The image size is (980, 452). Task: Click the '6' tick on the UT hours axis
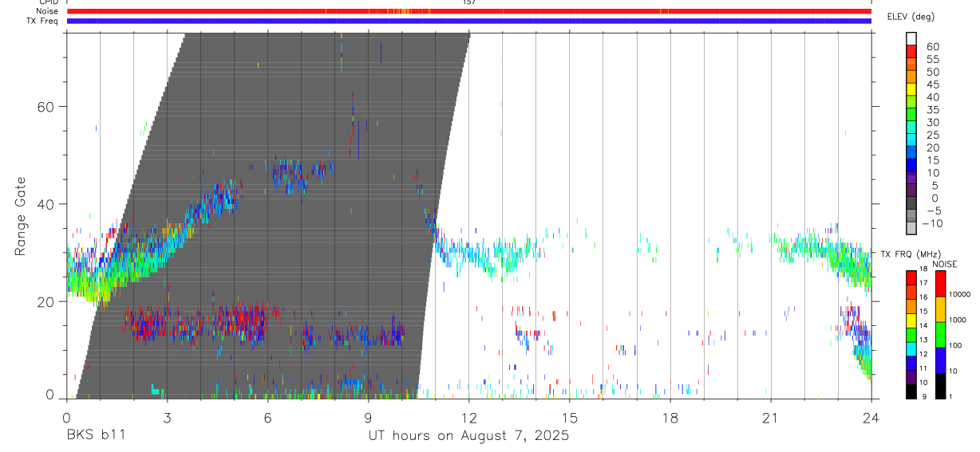pos(267,417)
